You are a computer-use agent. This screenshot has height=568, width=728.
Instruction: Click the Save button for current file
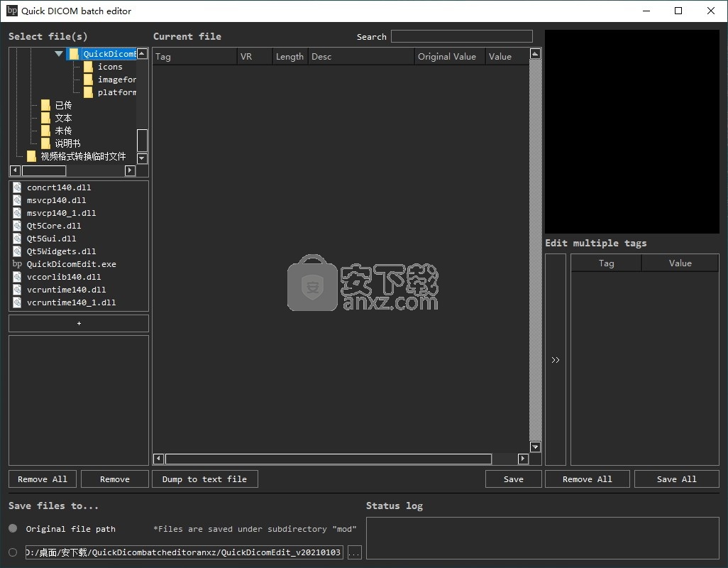[x=514, y=479]
